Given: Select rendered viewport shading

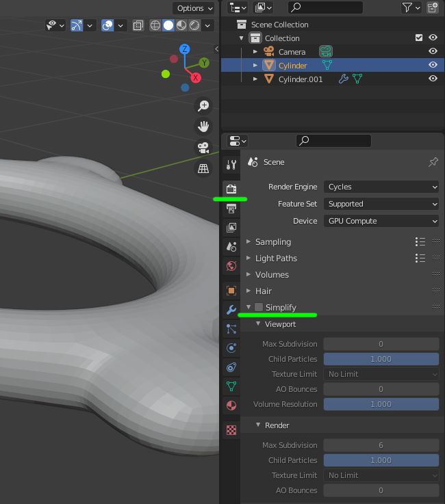Looking at the screenshot, I should [194, 25].
